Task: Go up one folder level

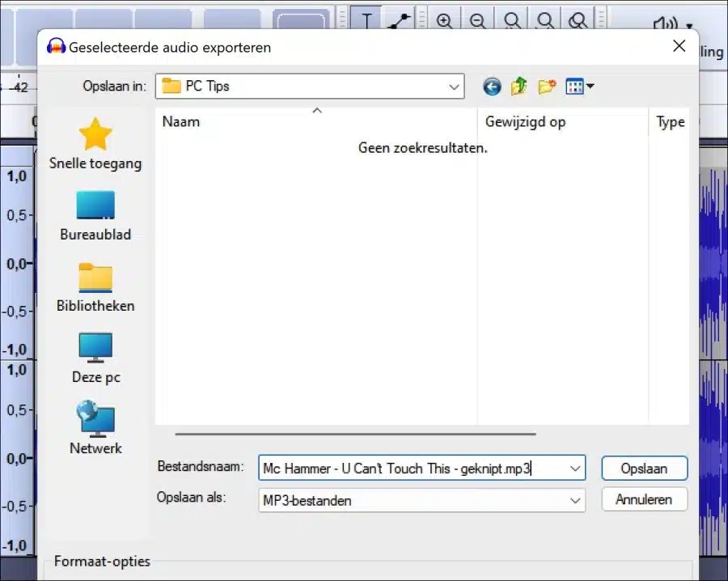Action: pos(519,87)
